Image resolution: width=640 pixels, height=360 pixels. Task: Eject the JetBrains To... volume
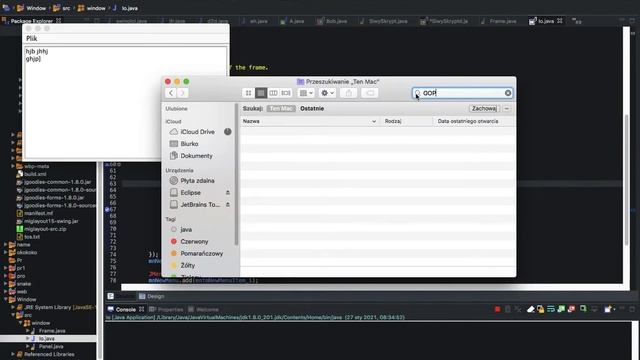click(228, 204)
